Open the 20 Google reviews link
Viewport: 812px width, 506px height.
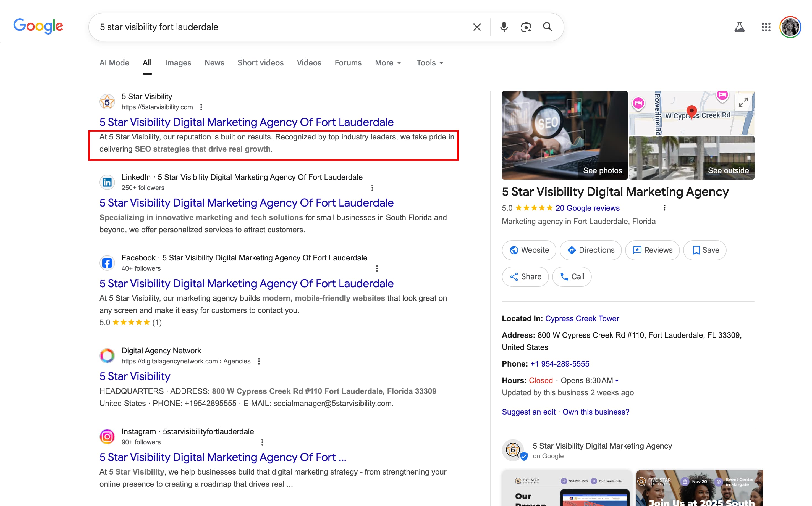click(x=587, y=208)
